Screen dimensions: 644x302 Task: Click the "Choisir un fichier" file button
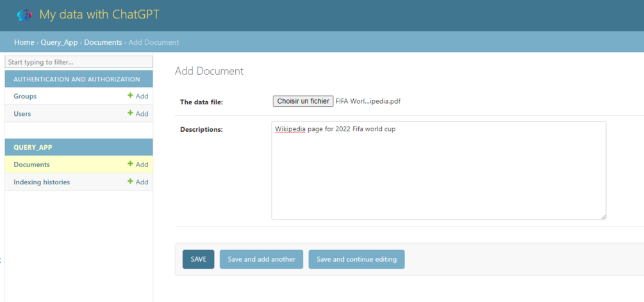pyautogui.click(x=303, y=101)
